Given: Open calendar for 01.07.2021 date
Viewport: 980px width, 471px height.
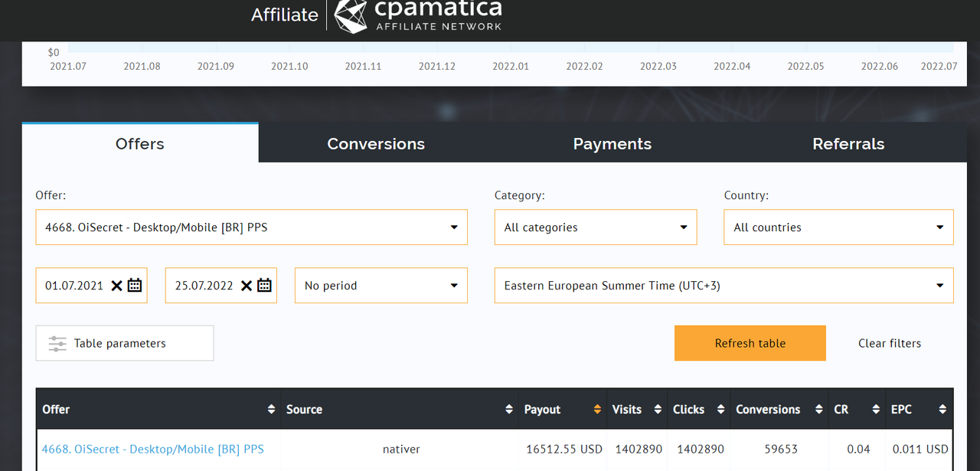Looking at the screenshot, I should (x=135, y=286).
